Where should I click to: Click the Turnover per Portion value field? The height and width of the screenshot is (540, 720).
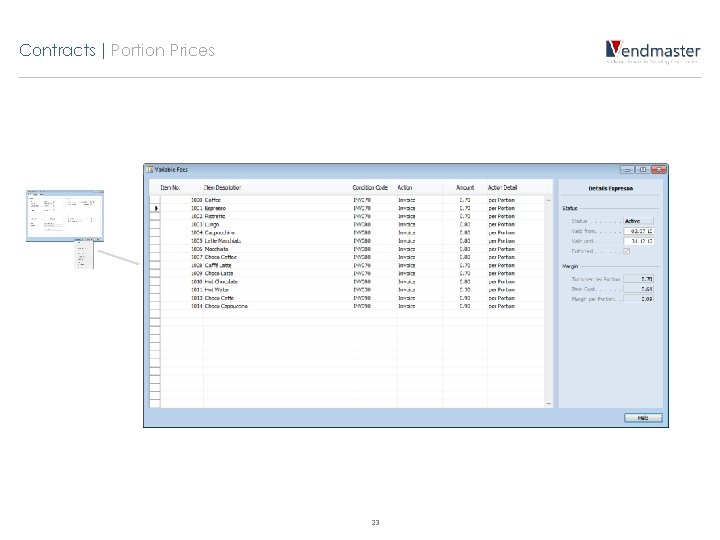(x=638, y=279)
